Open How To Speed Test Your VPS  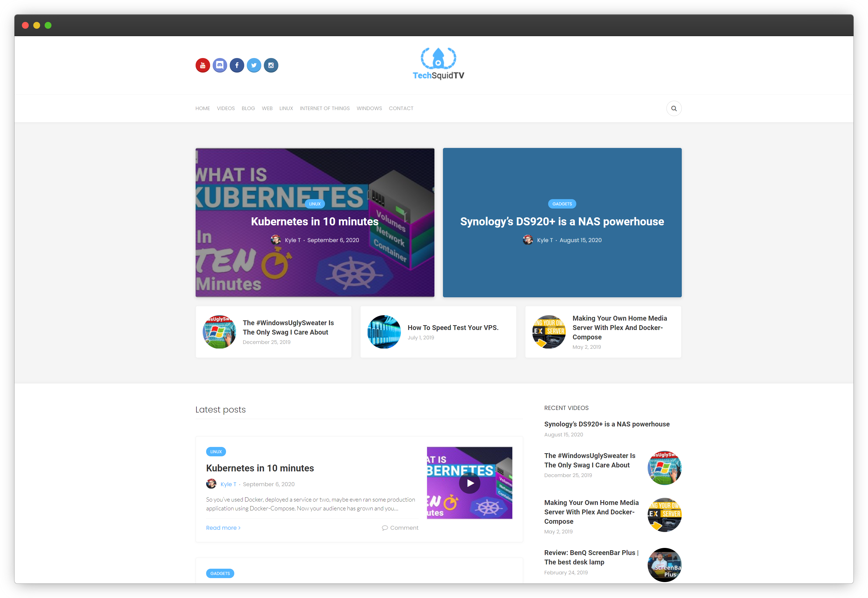point(453,327)
